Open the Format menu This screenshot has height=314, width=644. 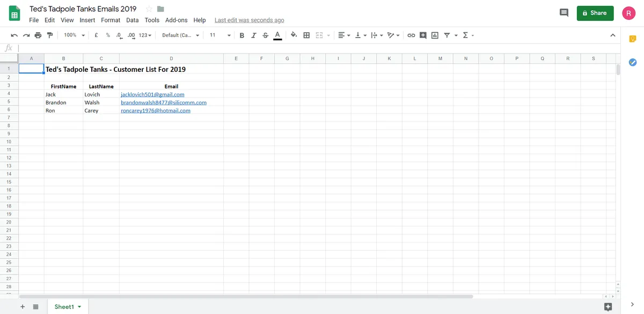111,20
